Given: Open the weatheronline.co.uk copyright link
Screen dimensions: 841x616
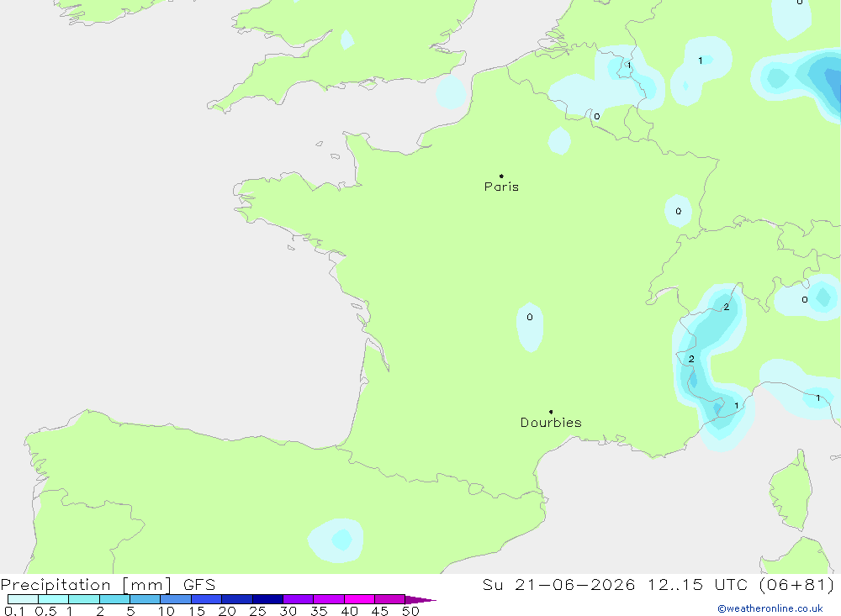Looking at the screenshot, I should point(770,608).
